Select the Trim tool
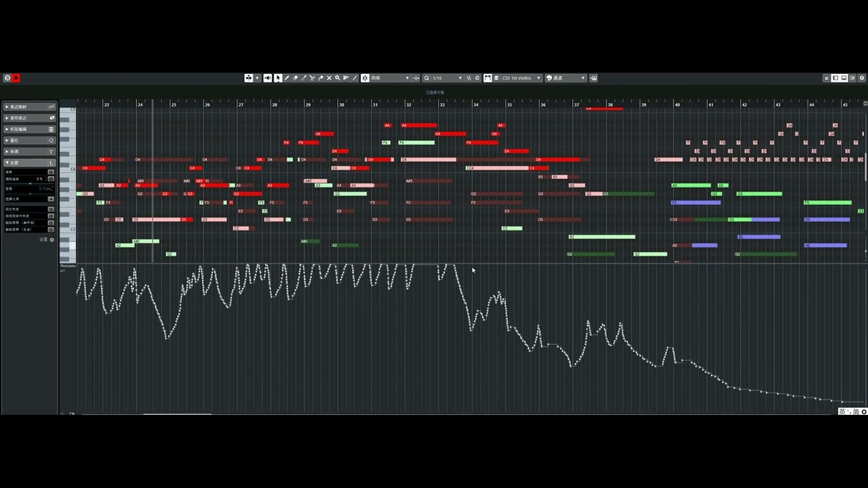This screenshot has width=868, height=488. click(303, 78)
